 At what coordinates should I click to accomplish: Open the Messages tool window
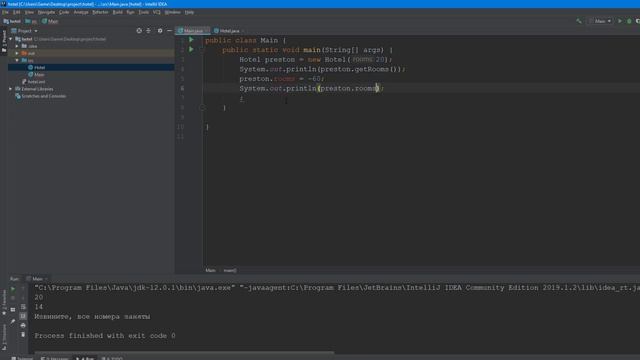click(x=55, y=358)
